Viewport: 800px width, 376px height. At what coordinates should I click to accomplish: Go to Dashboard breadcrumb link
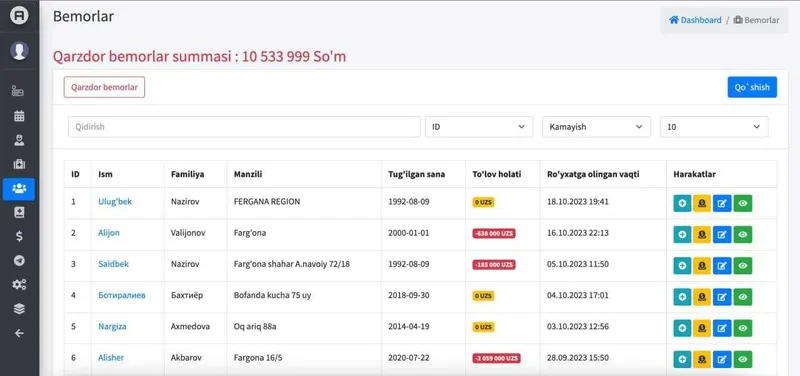coord(695,20)
